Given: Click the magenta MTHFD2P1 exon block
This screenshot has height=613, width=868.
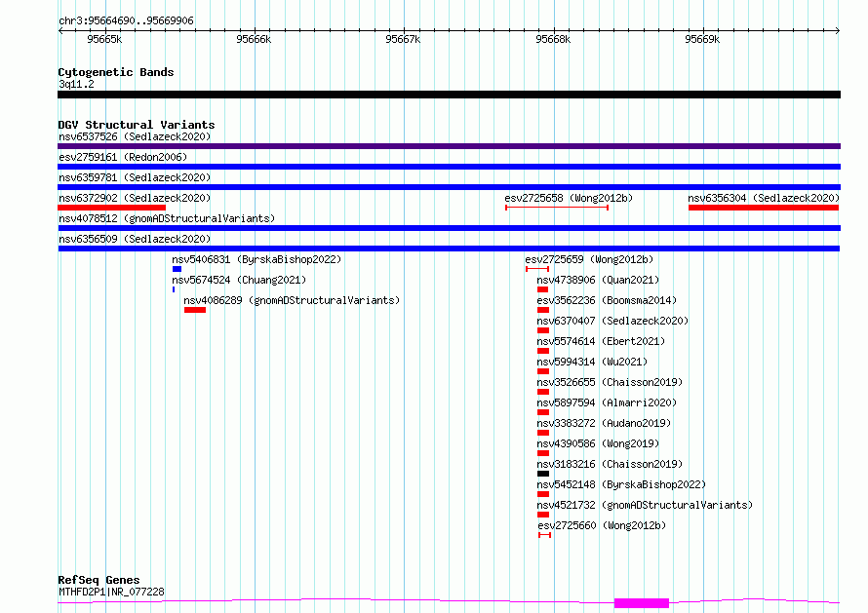Looking at the screenshot, I should tap(642, 603).
